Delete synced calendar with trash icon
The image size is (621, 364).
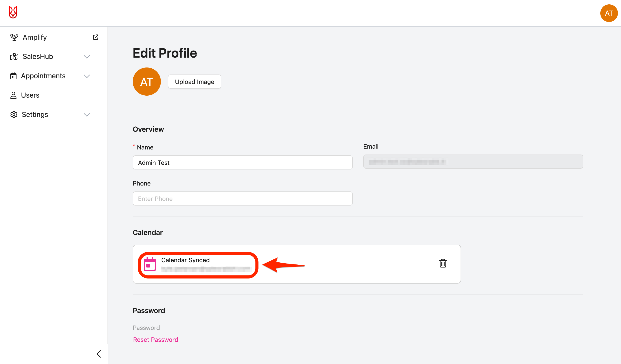click(x=443, y=263)
